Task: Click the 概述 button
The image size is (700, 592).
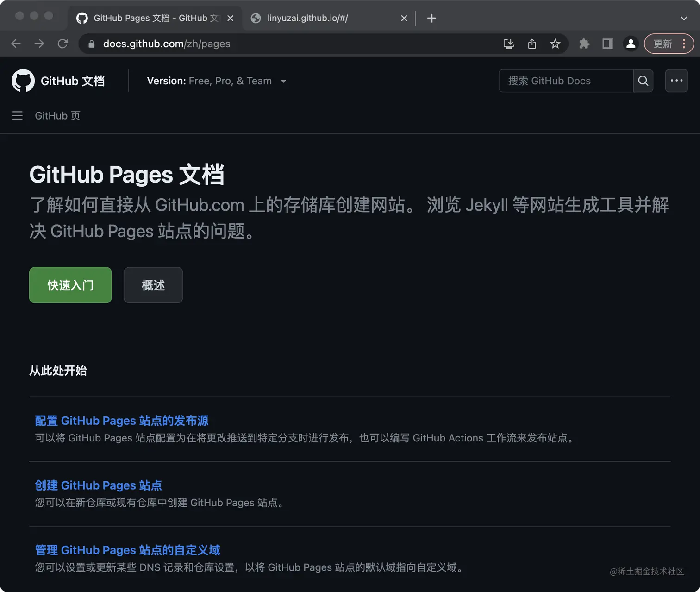Action: pos(153,285)
